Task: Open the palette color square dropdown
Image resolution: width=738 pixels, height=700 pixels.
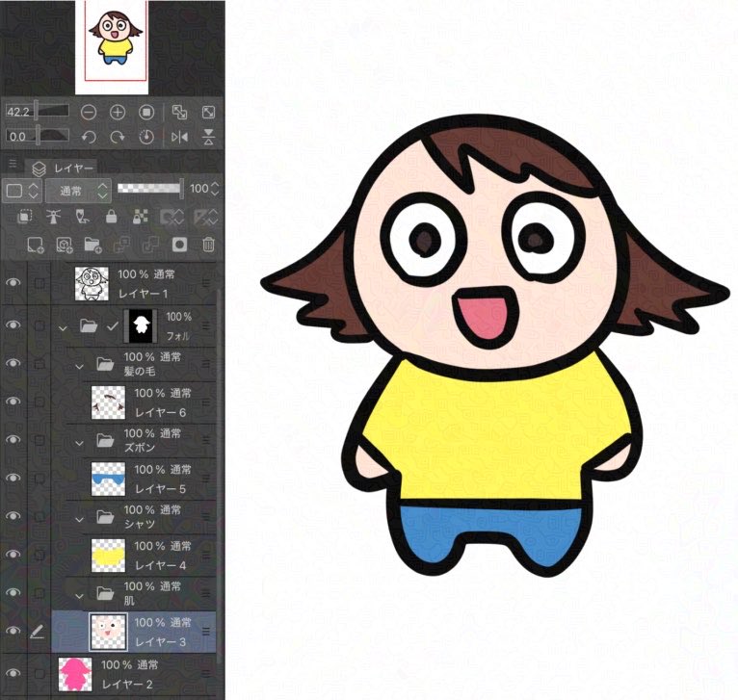Action: click(x=21, y=191)
